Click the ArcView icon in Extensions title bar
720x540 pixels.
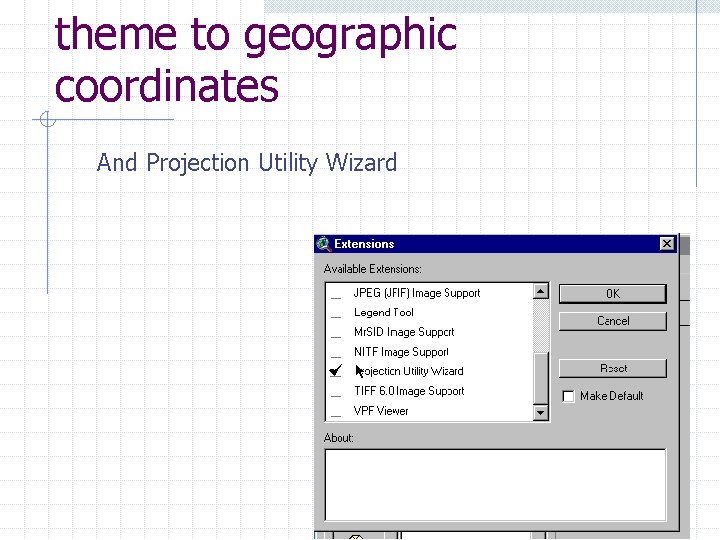(x=324, y=244)
